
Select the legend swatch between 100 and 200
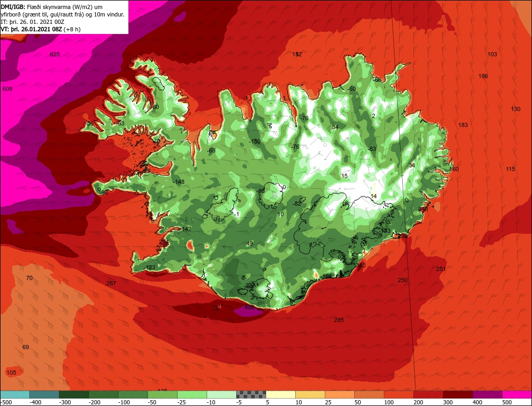[399, 394]
